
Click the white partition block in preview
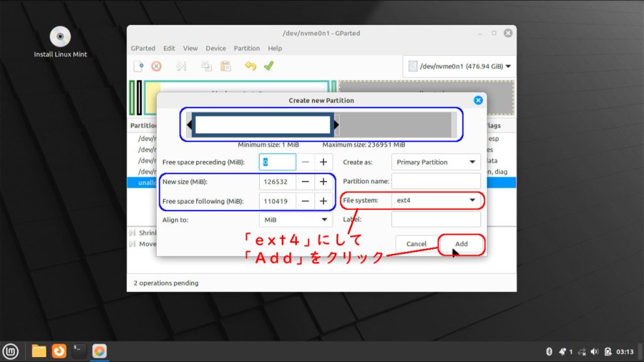263,125
